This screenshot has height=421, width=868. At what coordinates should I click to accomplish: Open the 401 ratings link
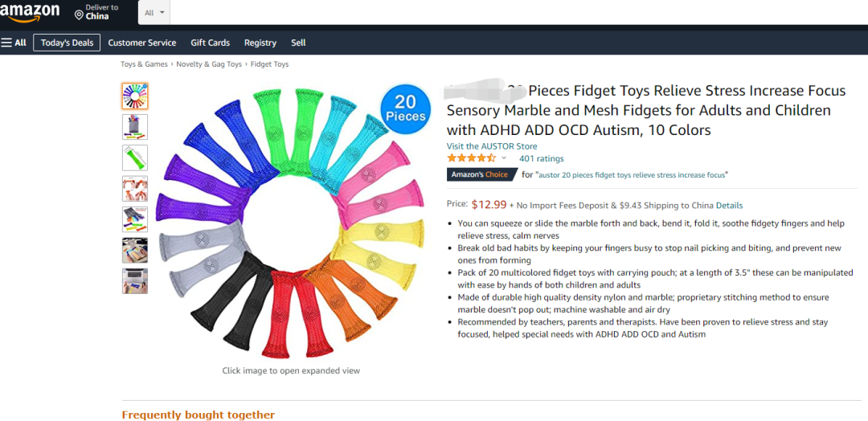542,159
